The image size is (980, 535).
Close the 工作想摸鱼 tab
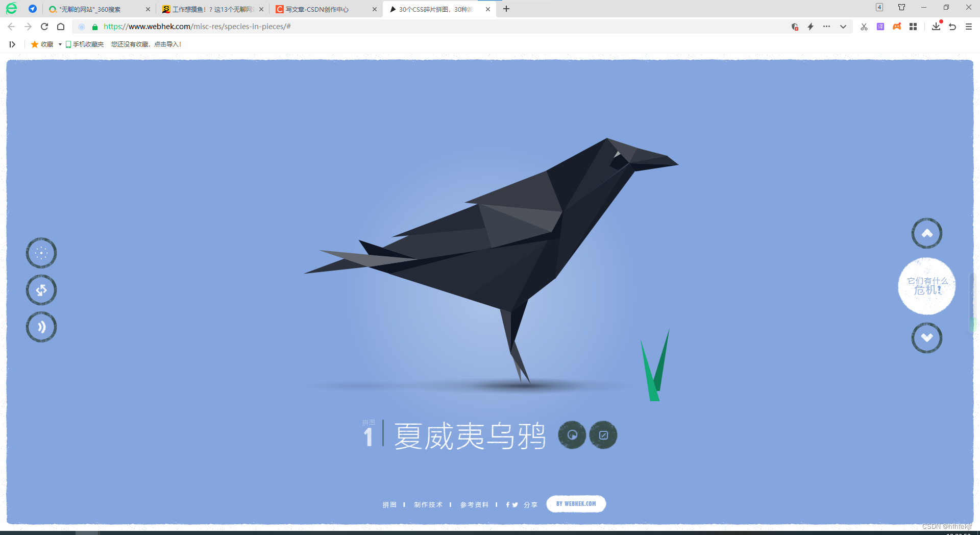coord(261,9)
